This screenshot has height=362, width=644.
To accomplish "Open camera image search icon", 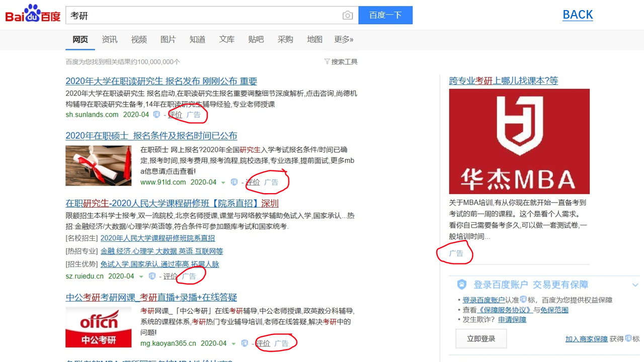I will [x=348, y=16].
